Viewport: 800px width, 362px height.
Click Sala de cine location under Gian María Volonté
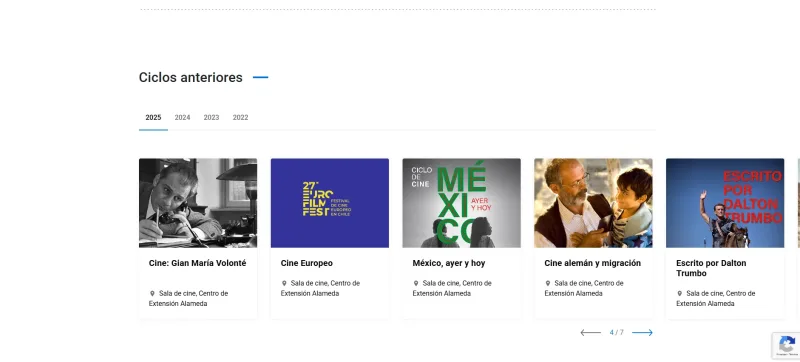pyautogui.click(x=189, y=298)
